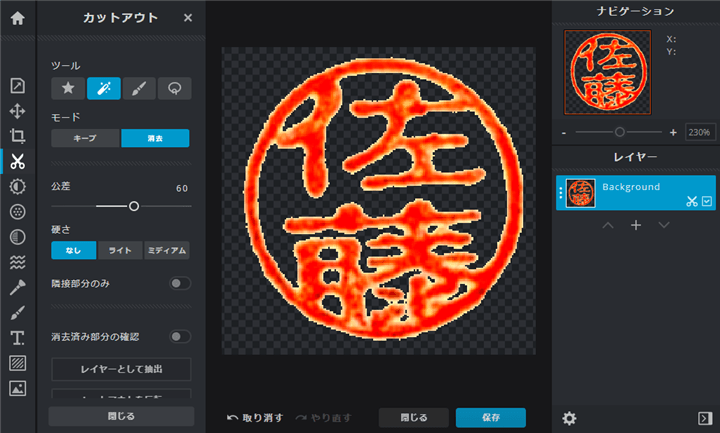Set hardness to ミディアム
The image size is (720, 433).
[x=166, y=250]
